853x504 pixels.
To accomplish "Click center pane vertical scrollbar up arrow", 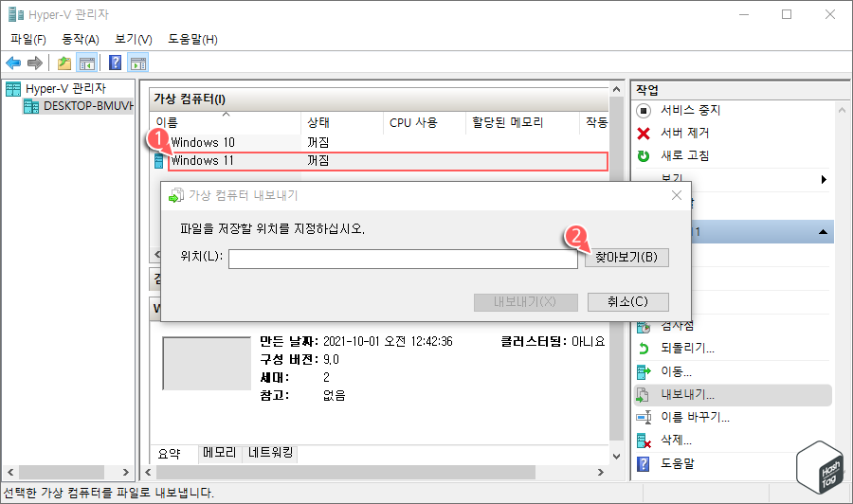I will click(616, 89).
